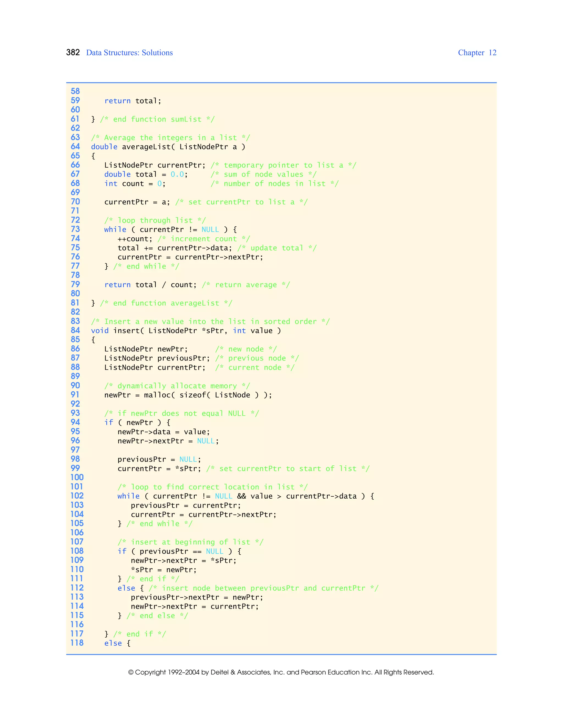The height and width of the screenshot is (728, 563).
Task: Click the 'dynamically allocate memory' comment
Action: (177, 386)
